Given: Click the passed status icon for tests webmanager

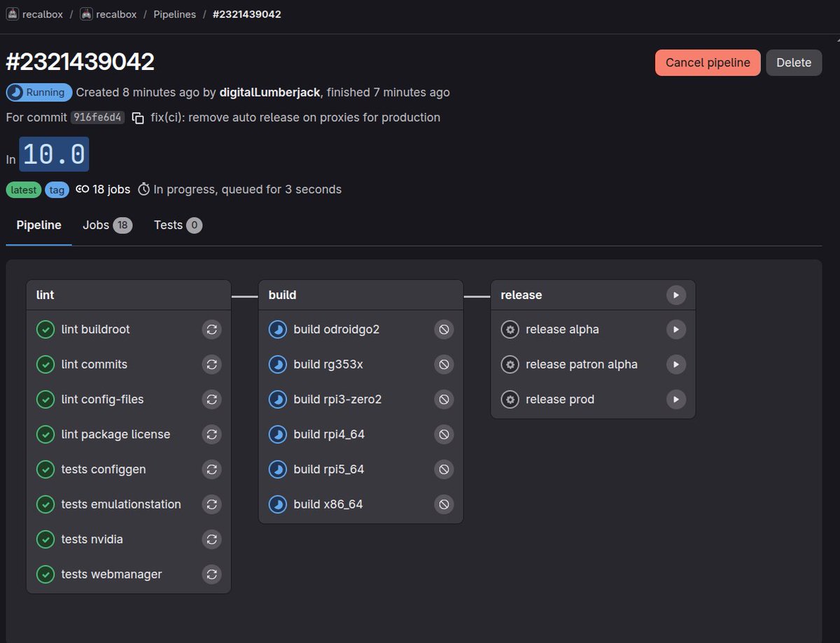Looking at the screenshot, I should (x=45, y=574).
